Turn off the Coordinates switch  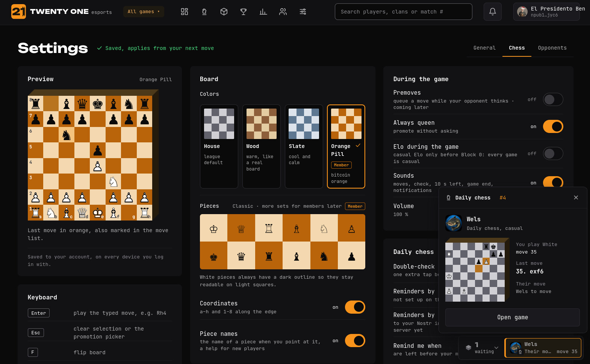coord(355,307)
